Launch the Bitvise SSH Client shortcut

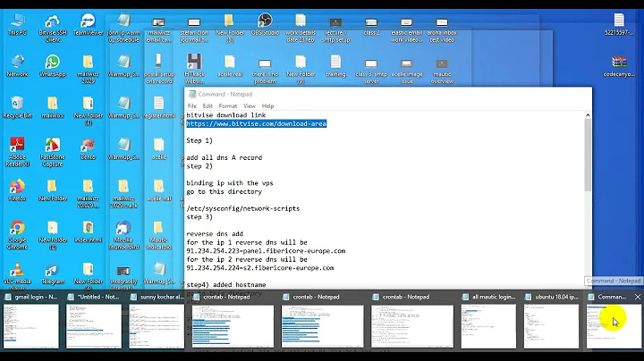pos(53,28)
